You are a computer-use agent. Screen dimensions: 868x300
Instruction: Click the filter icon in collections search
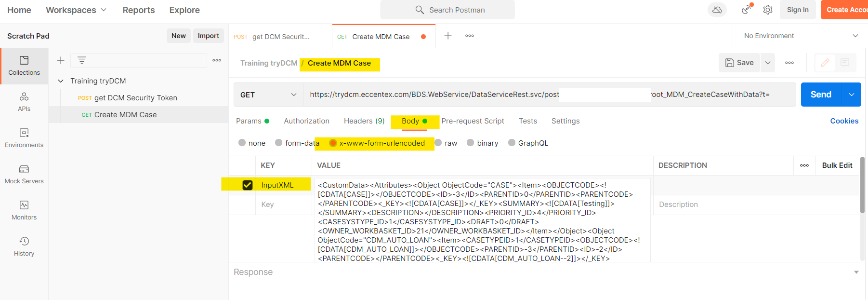(x=82, y=60)
